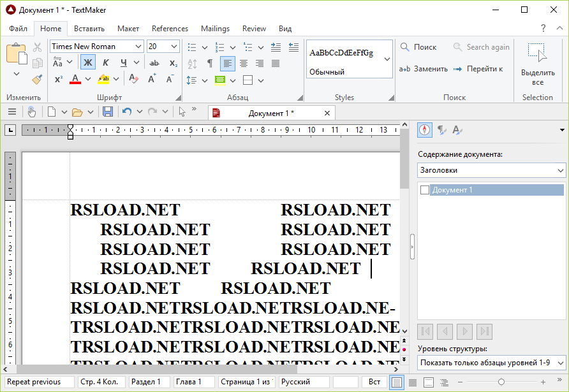Image resolution: width=569 pixels, height=392 pixels.
Task: Click the line spacing icon
Action: pos(191,80)
